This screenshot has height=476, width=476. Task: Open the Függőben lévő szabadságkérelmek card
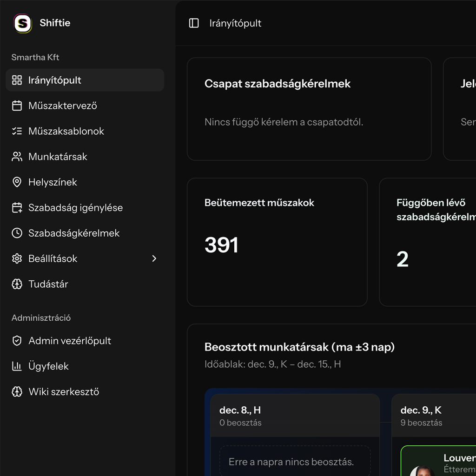(428, 242)
